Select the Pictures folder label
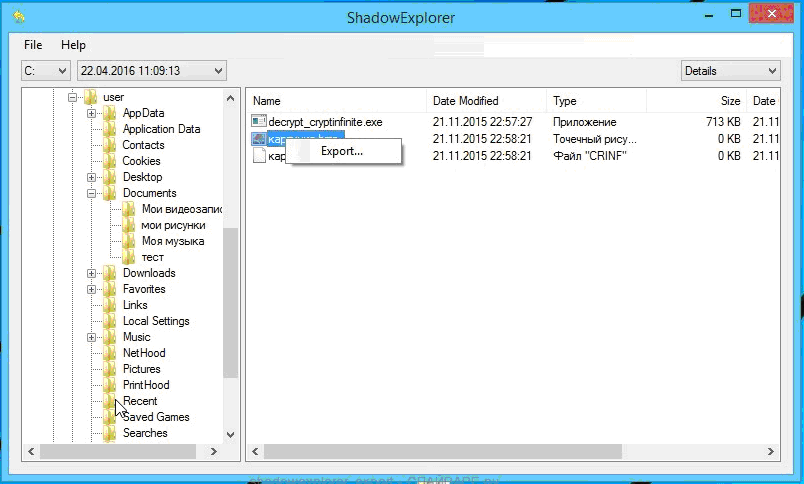The image size is (804, 484). click(x=142, y=369)
